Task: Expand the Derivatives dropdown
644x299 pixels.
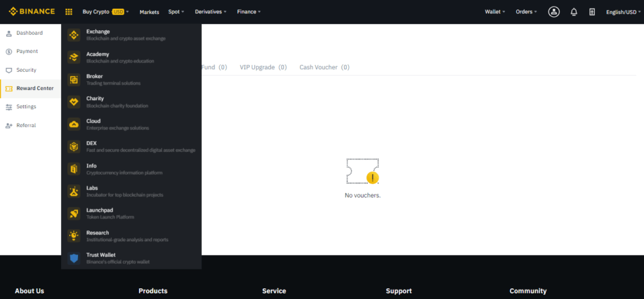Action: pyautogui.click(x=211, y=12)
